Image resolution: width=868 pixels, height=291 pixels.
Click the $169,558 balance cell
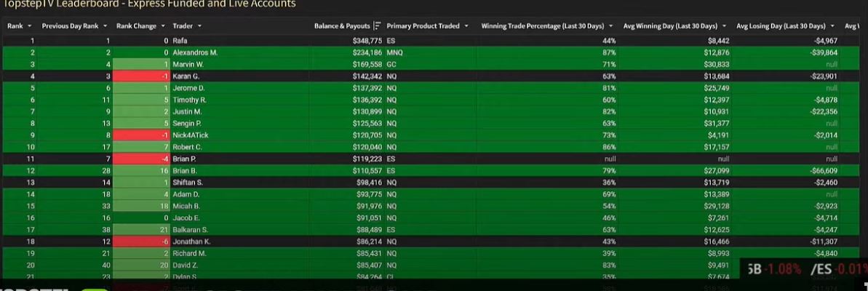(x=367, y=64)
